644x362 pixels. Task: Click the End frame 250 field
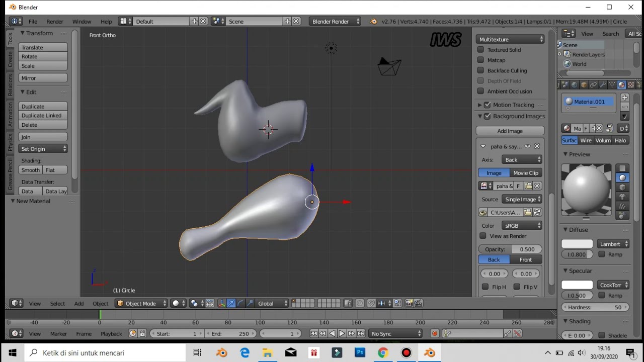coord(230,333)
